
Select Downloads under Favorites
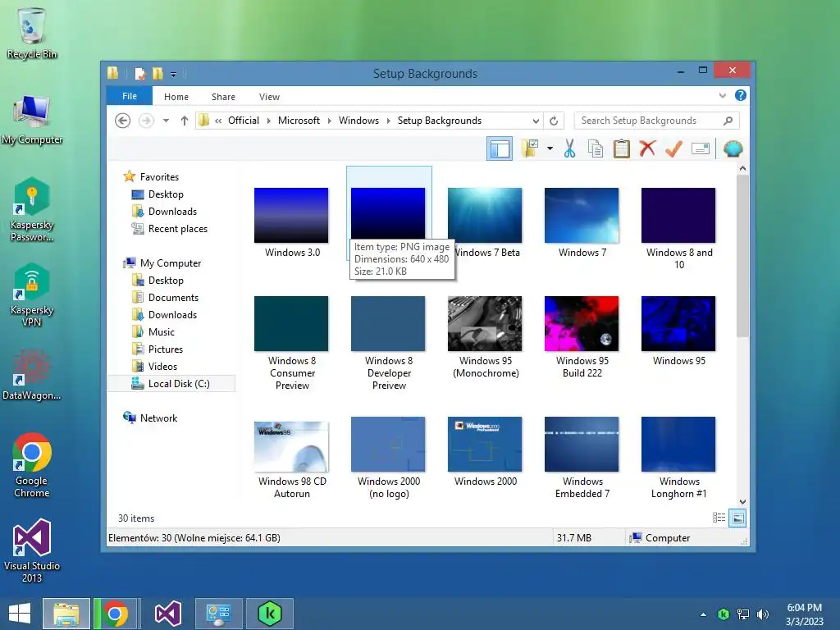(x=172, y=211)
